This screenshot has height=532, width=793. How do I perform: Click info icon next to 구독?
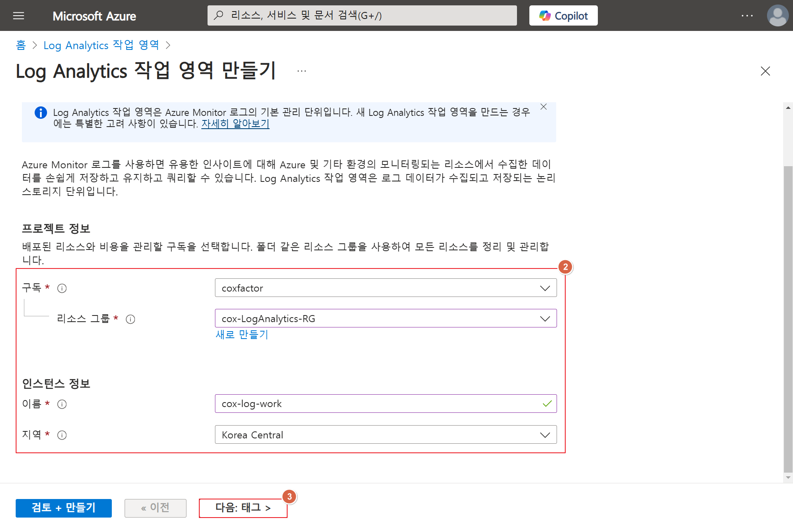62,288
